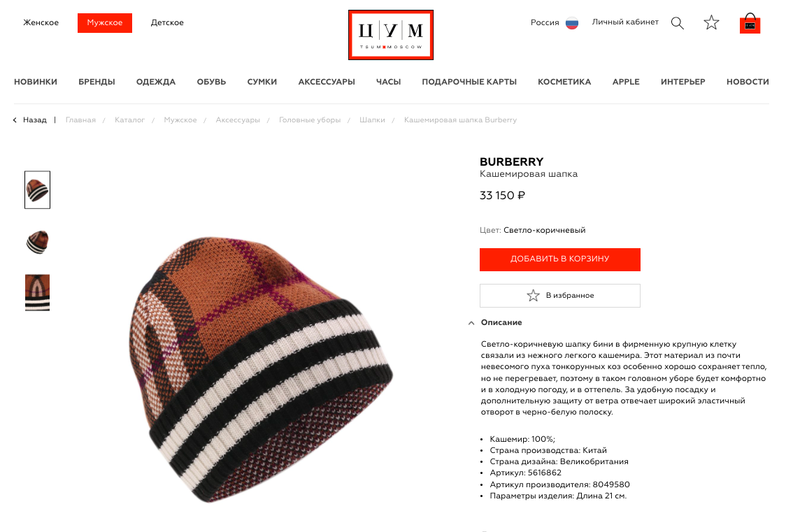Collapse the Описание section
This screenshot has height=532, width=786.
pos(471,323)
